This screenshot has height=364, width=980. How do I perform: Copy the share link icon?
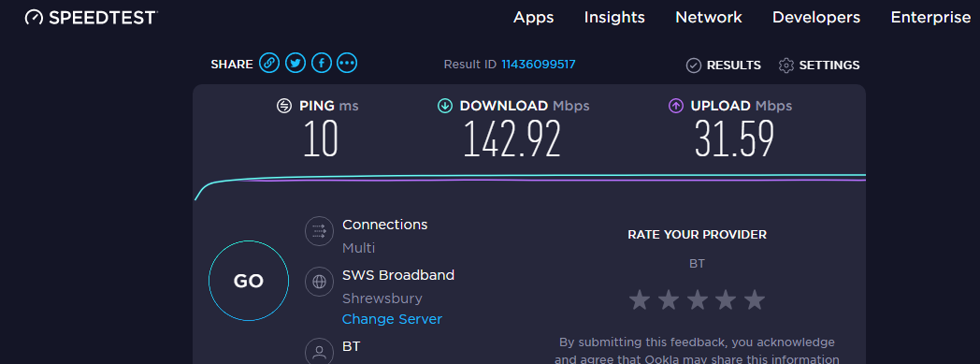pyautogui.click(x=269, y=63)
